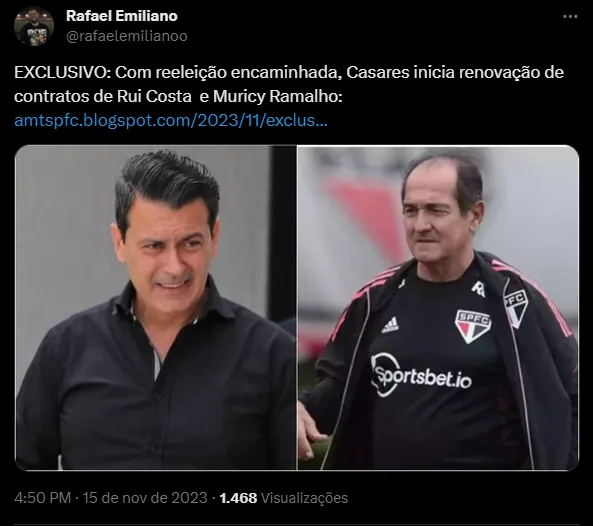Image resolution: width=593 pixels, height=526 pixels.
Task: Click the date 15 de nov de 2023
Action: pyautogui.click(x=145, y=498)
